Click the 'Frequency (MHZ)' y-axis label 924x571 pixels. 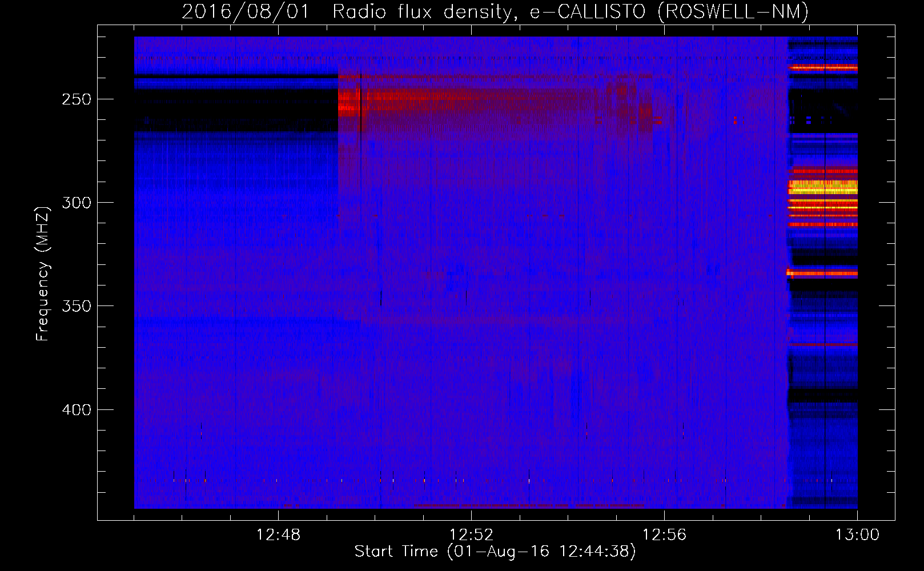[x=43, y=274]
